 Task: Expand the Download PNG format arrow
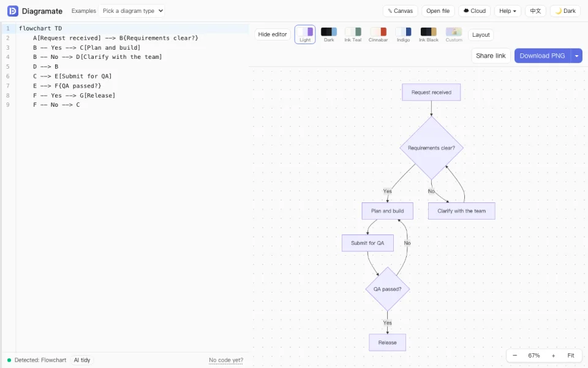click(x=576, y=56)
